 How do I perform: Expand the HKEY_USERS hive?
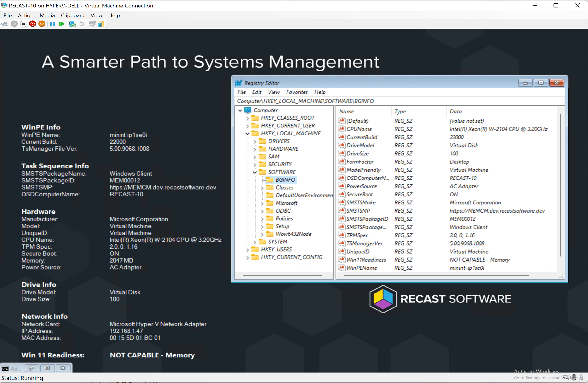point(247,249)
